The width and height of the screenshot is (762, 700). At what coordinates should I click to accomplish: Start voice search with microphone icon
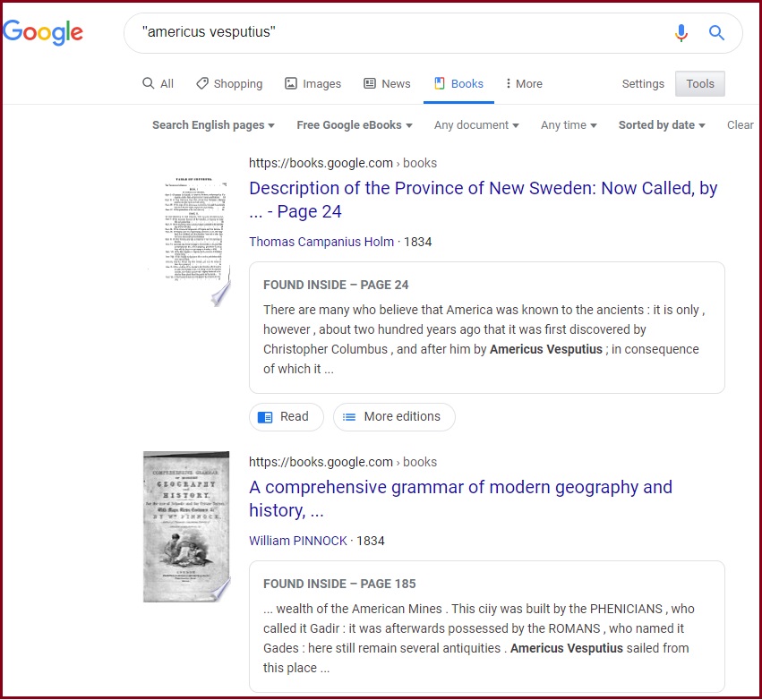pyautogui.click(x=681, y=32)
